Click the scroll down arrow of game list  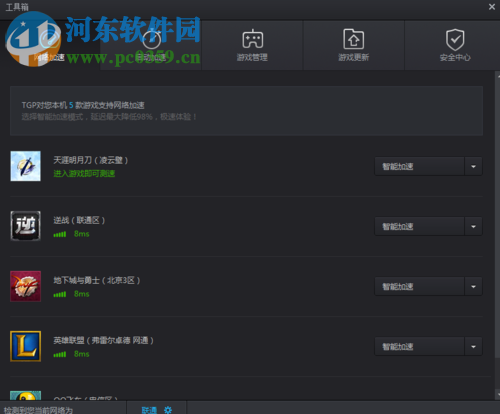click(x=498, y=395)
